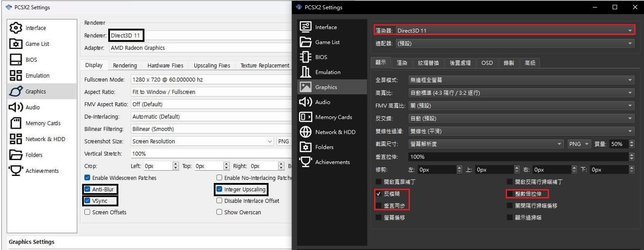Select Network & HDD globe icon in dark window
The image size is (644, 250).
tap(306, 132)
